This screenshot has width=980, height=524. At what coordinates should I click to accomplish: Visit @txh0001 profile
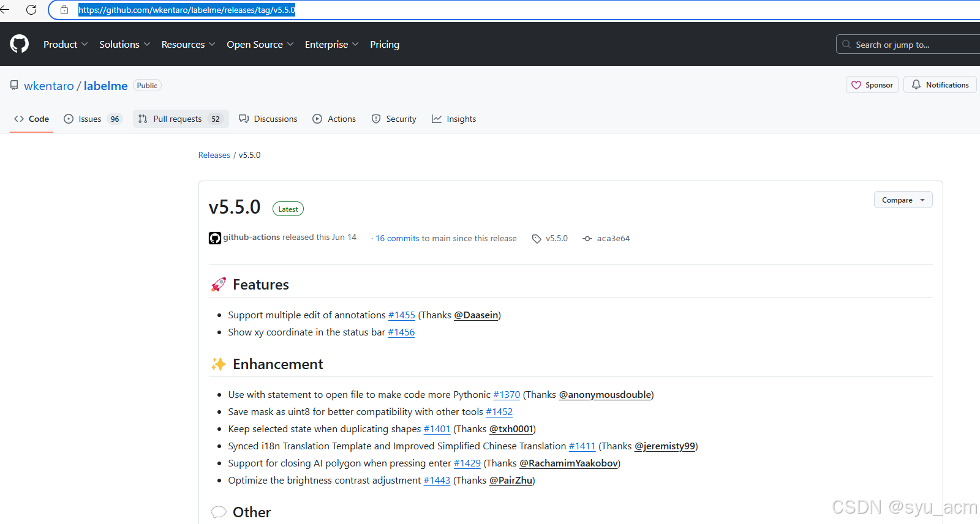pos(511,429)
